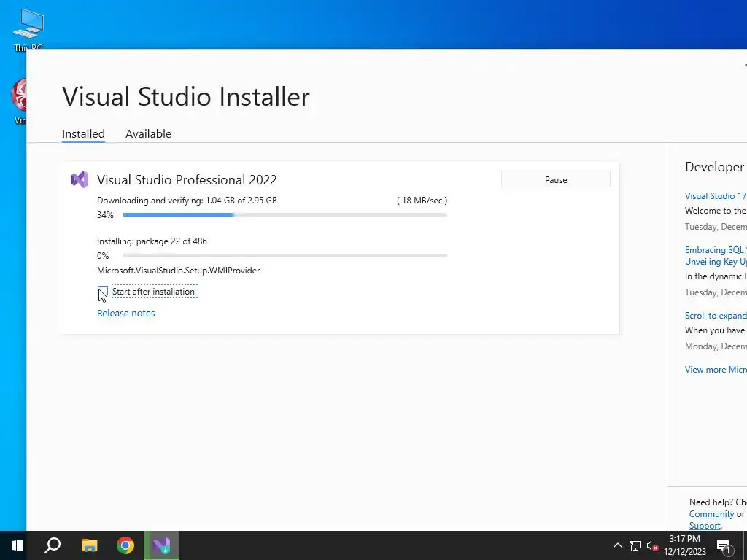Click the Visual Studio Installer heading
The width and height of the screenshot is (747, 560).
click(186, 97)
